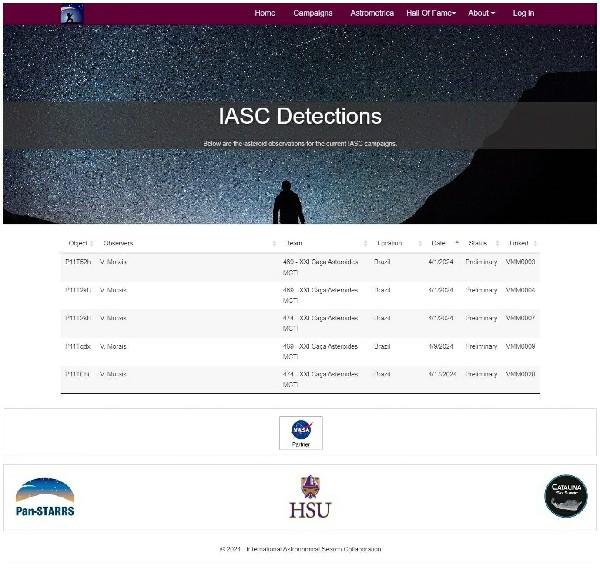600x568 pixels.
Task: Open the NASA Partner logo
Action: tap(301, 432)
